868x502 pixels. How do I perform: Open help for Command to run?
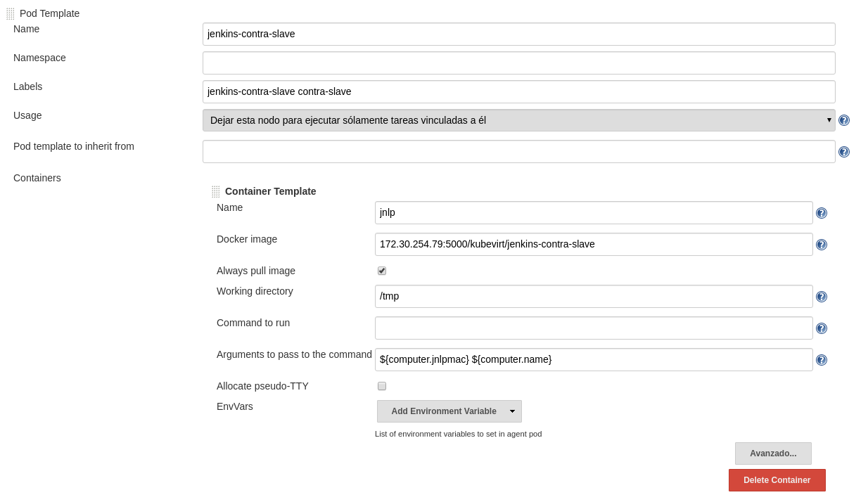point(821,328)
